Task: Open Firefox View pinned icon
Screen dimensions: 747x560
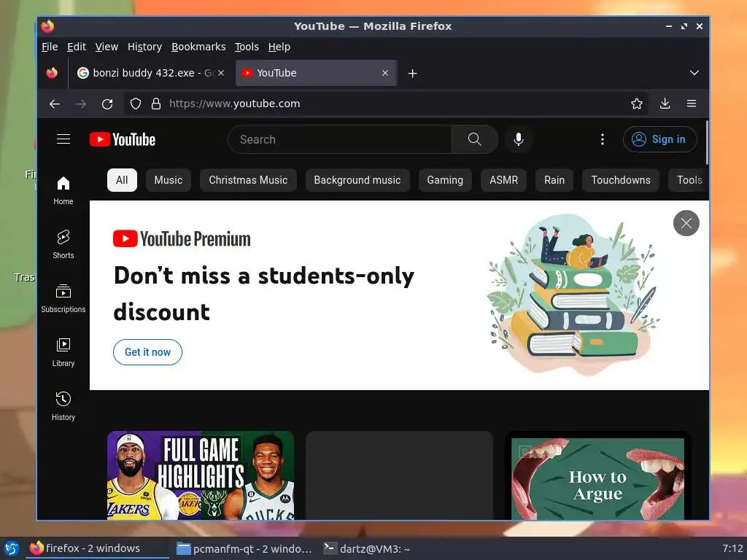Action: [52, 73]
